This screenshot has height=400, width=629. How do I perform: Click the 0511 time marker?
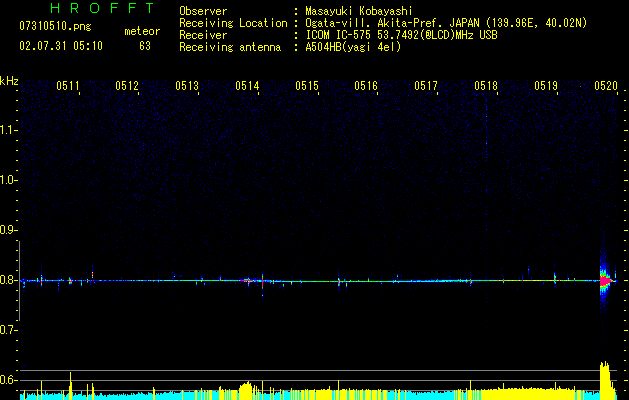(68, 86)
